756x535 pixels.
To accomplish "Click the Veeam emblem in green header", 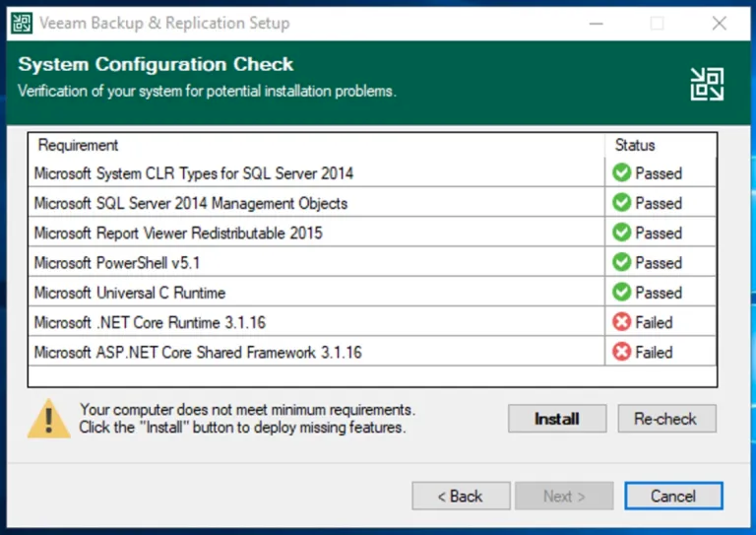I will click(707, 85).
